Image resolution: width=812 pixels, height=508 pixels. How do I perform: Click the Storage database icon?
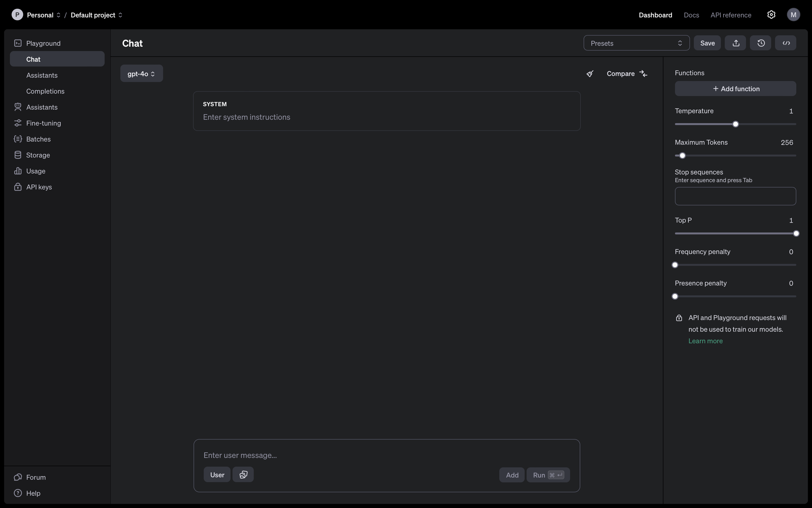coord(18,155)
